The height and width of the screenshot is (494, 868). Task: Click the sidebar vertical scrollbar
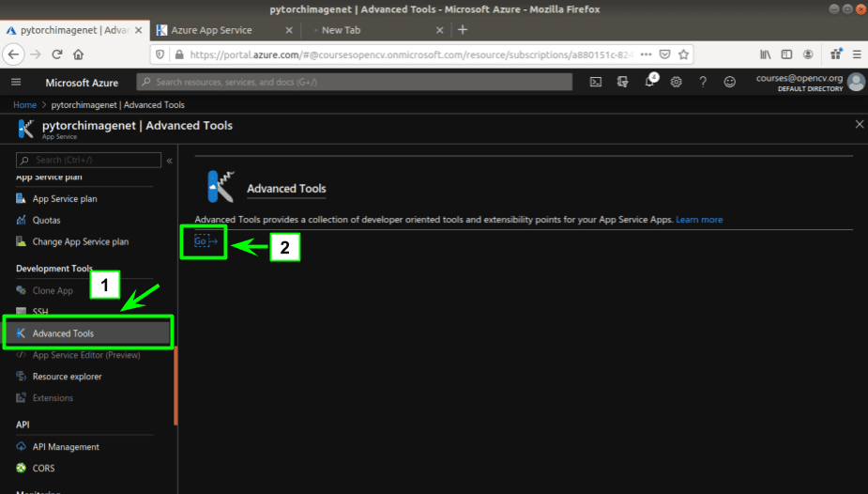pyautogui.click(x=175, y=385)
